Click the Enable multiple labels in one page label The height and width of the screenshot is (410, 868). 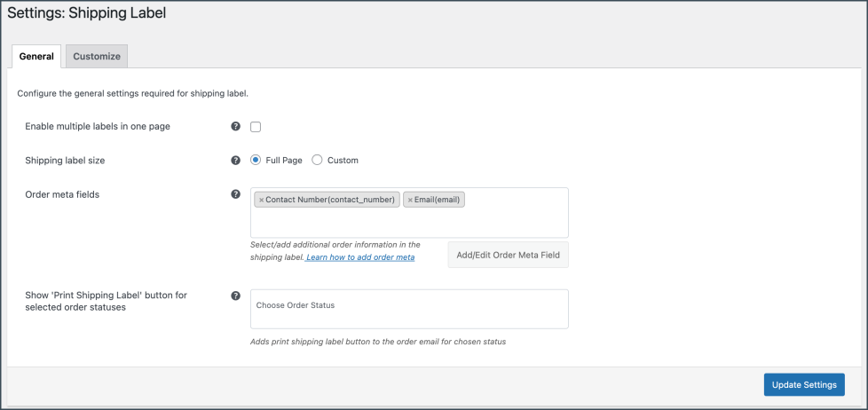(98, 127)
